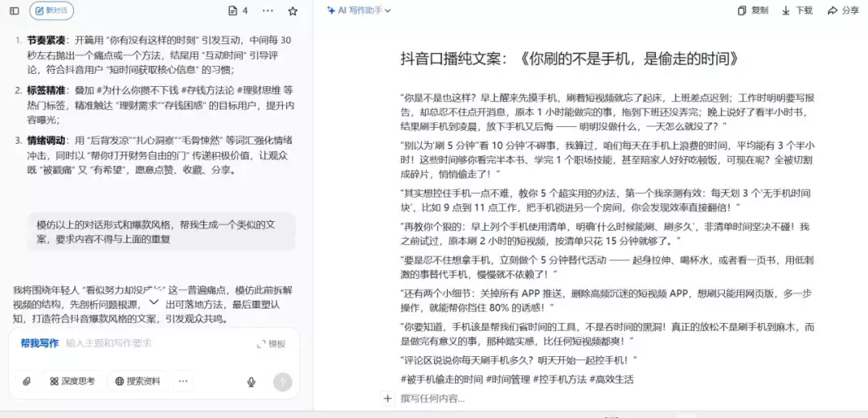Toggle the sidebar panel icon

tap(14, 11)
